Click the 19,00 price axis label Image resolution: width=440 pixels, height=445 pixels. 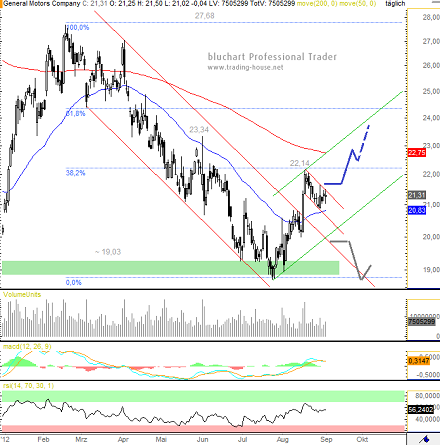click(x=431, y=270)
